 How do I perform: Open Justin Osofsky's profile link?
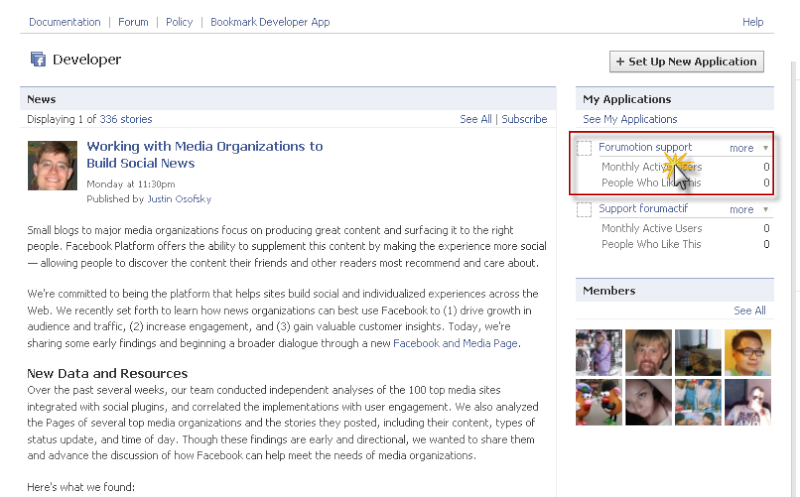179,198
